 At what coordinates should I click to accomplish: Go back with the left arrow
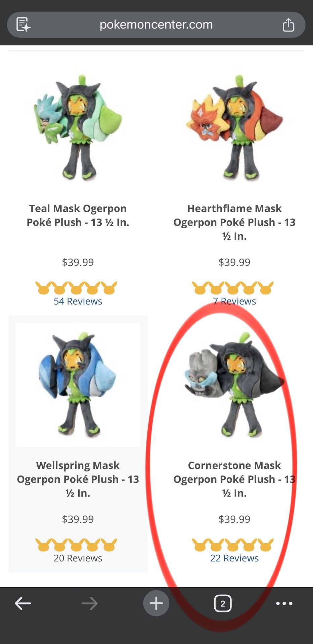click(x=23, y=603)
